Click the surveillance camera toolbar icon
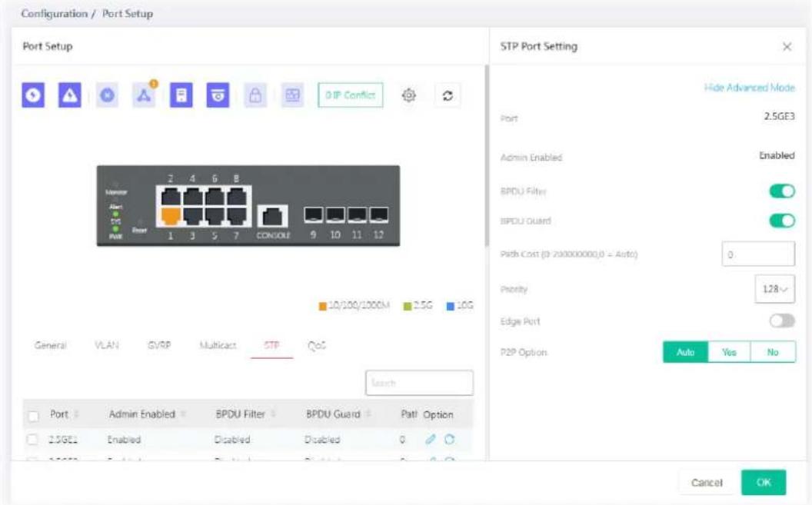812x505 pixels. (218, 95)
